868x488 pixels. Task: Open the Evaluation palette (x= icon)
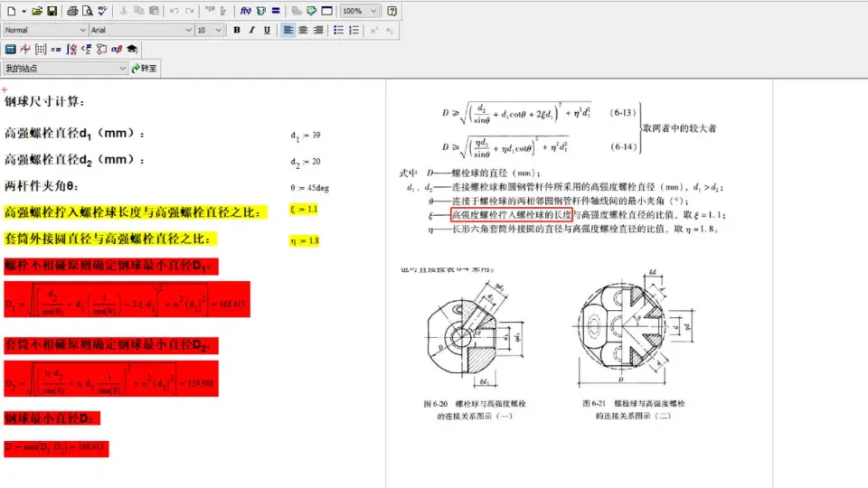tap(55, 49)
